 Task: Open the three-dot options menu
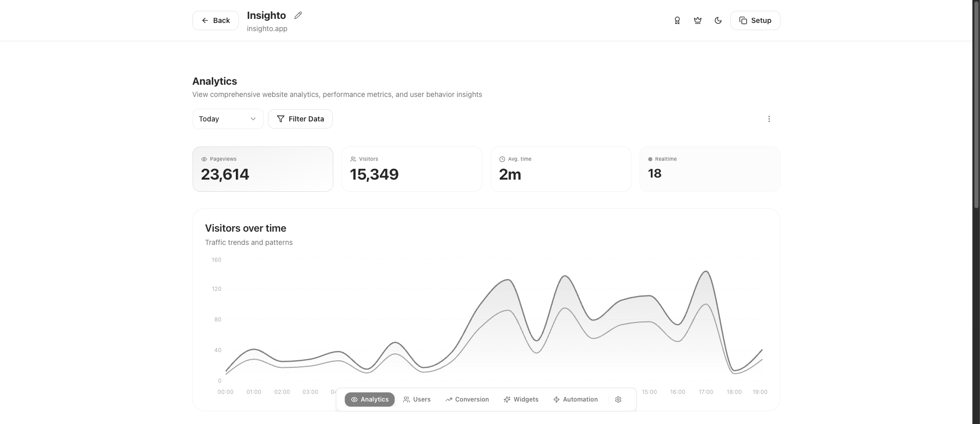[x=769, y=119]
